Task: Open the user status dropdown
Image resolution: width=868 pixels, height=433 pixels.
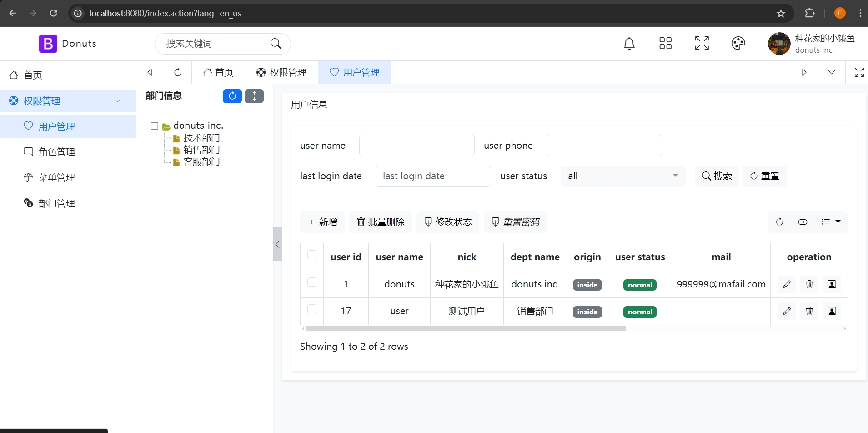Action: [x=622, y=176]
